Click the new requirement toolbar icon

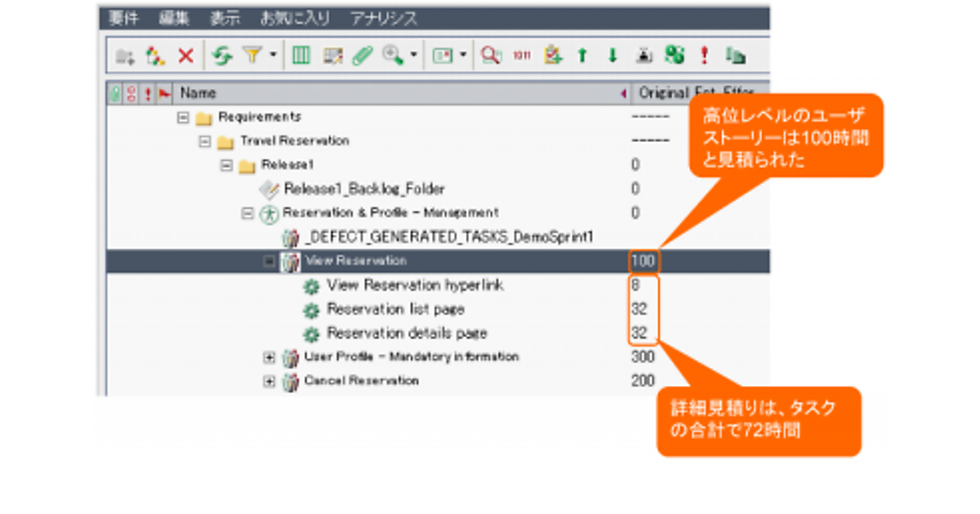155,55
